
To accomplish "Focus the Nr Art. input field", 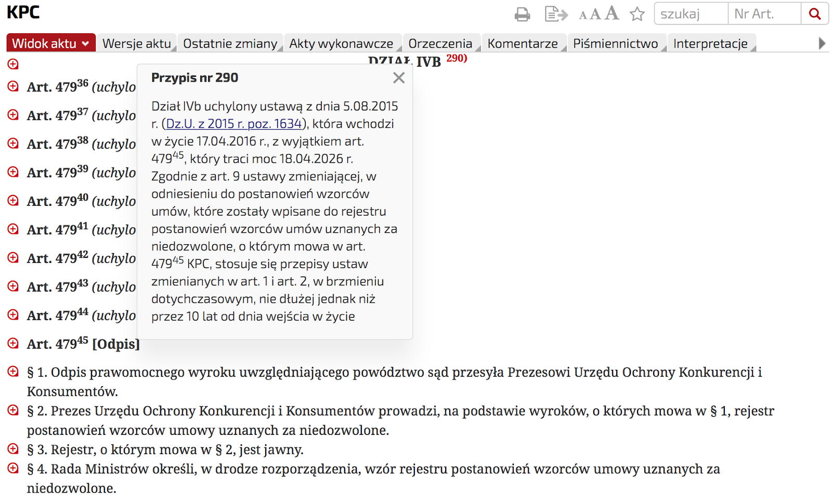I will click(x=764, y=14).
